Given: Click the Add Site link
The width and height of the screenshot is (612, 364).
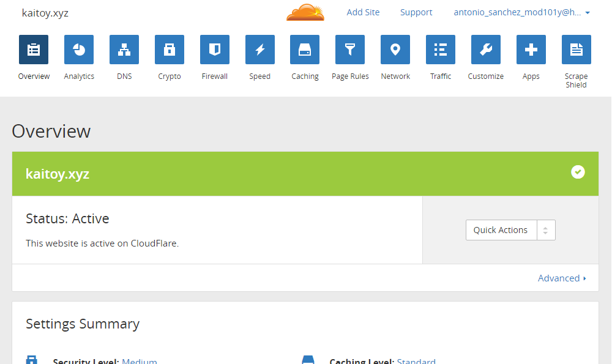Looking at the screenshot, I should 363,12.
